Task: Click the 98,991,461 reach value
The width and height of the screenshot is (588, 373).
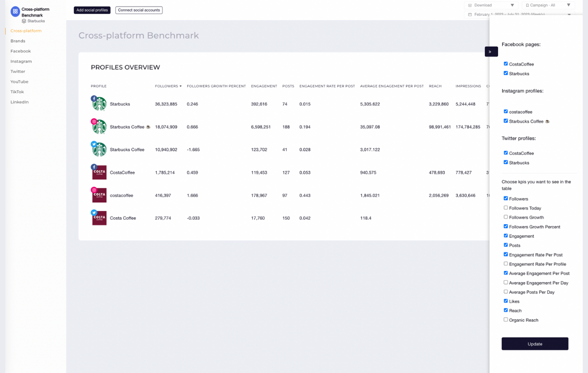Action: tap(440, 127)
